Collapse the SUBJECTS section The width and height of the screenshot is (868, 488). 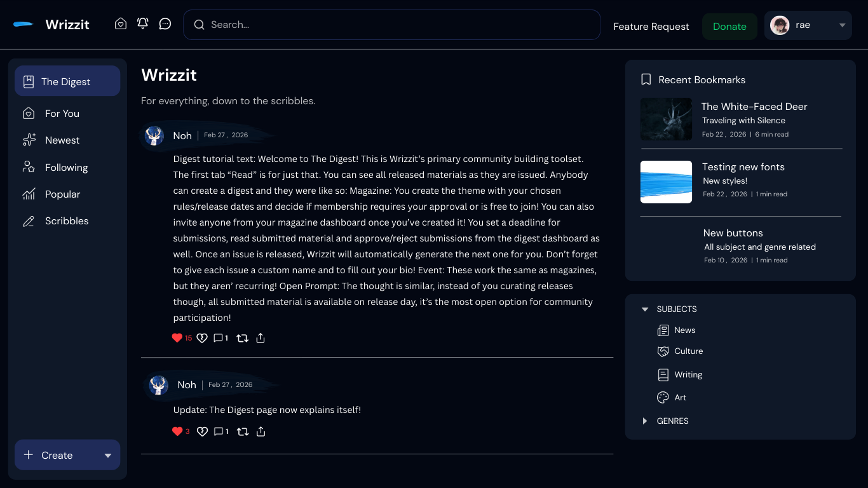click(645, 309)
